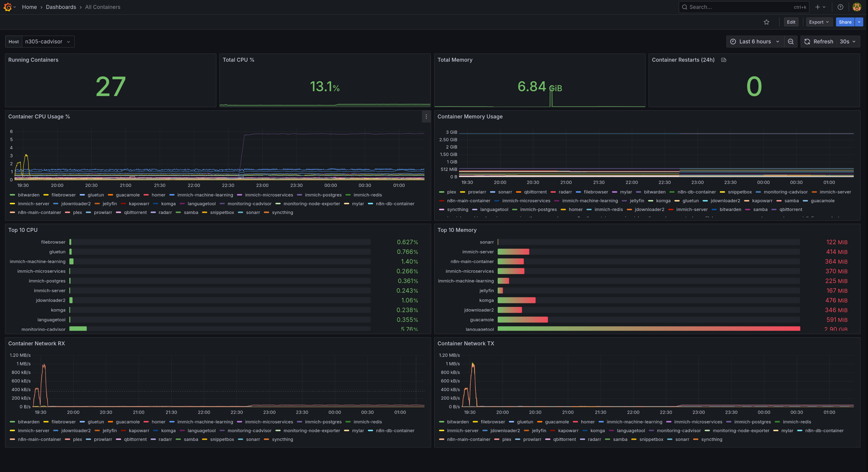The height and width of the screenshot is (472, 868).
Task: Star this dashboard as a favorite
Action: point(767,22)
